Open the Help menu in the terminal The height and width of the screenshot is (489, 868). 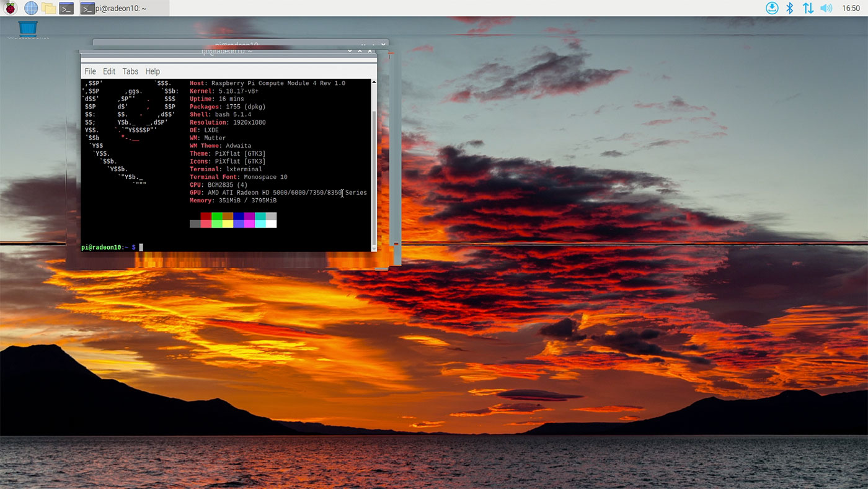coord(153,71)
